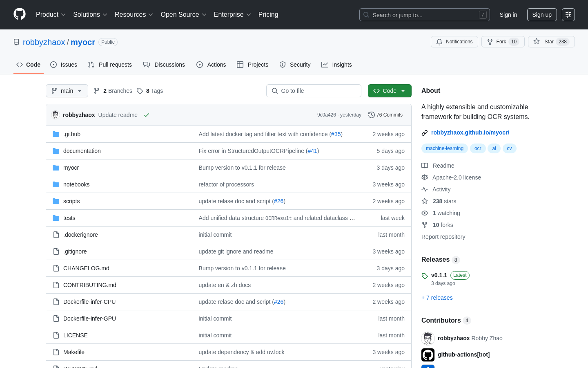Click the tags icon next to 8 Tags
This screenshot has width=588, height=368.
(140, 91)
